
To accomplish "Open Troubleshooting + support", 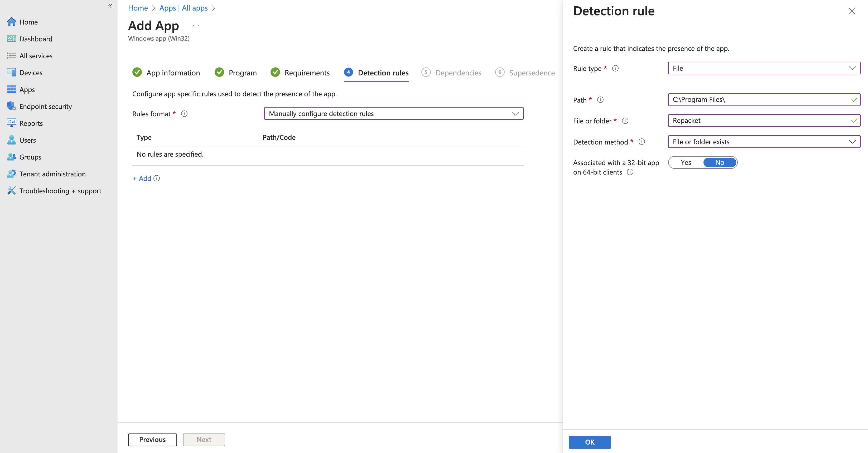I will [60, 191].
